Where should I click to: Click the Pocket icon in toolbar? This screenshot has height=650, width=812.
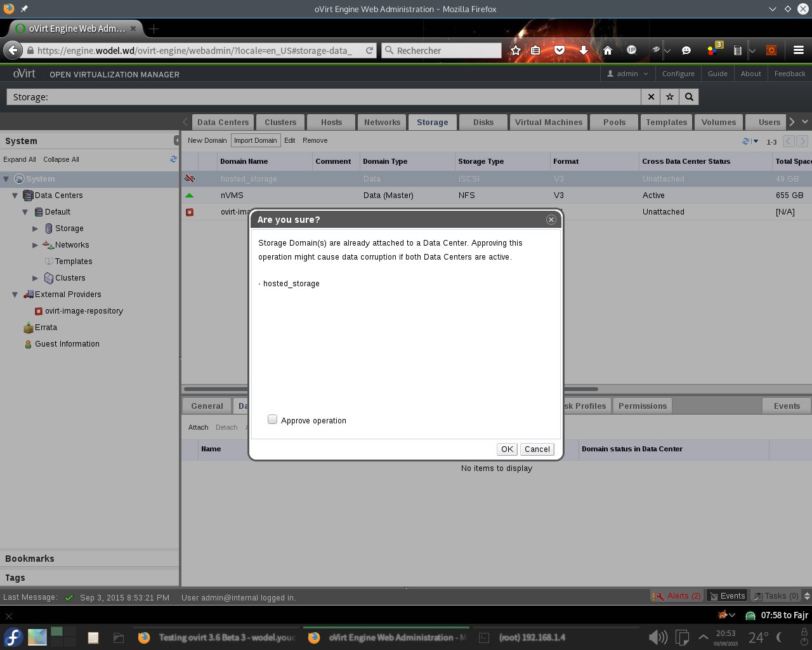(560, 50)
